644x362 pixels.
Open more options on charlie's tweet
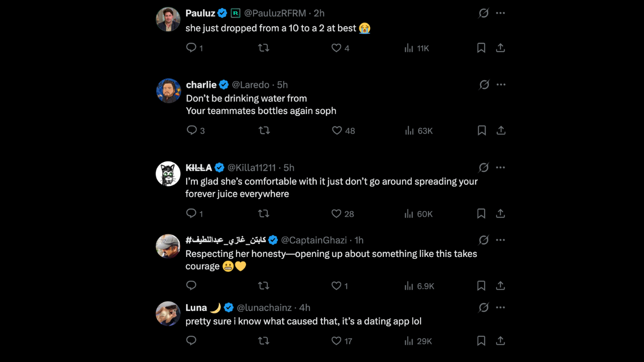point(500,84)
